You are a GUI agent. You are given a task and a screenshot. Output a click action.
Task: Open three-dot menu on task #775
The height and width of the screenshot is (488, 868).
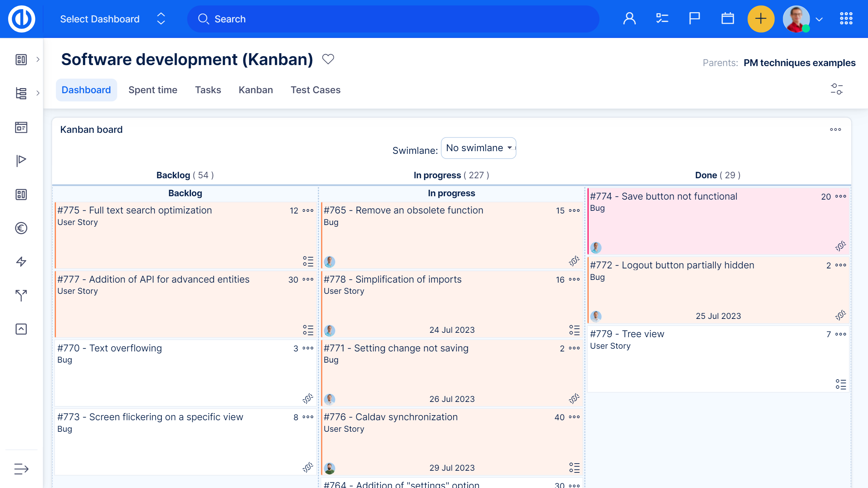308,210
